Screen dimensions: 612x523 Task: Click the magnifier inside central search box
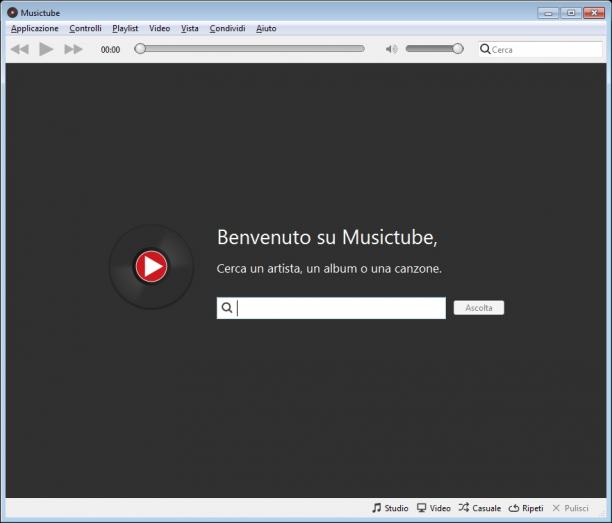pos(227,308)
